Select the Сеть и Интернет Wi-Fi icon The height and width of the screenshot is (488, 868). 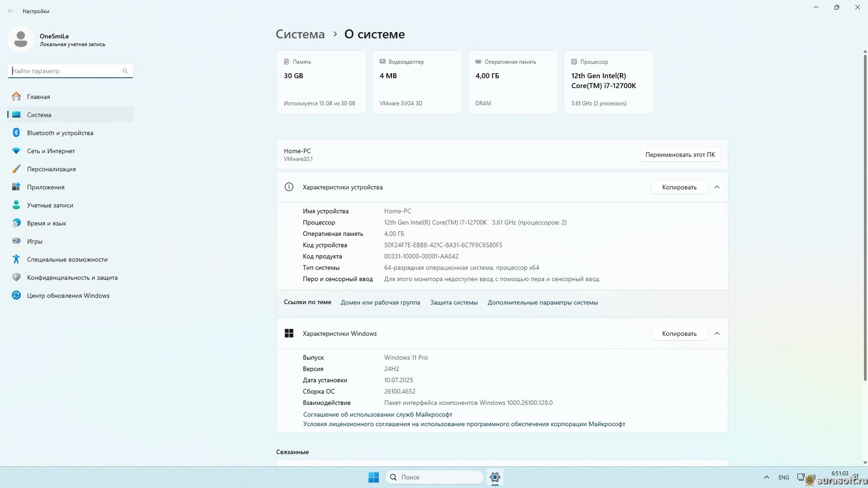16,151
